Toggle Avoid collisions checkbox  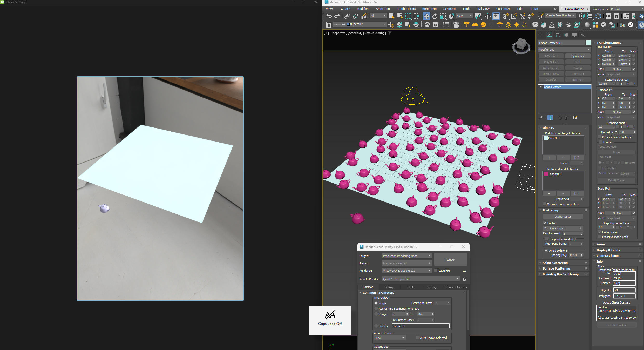(x=546, y=251)
